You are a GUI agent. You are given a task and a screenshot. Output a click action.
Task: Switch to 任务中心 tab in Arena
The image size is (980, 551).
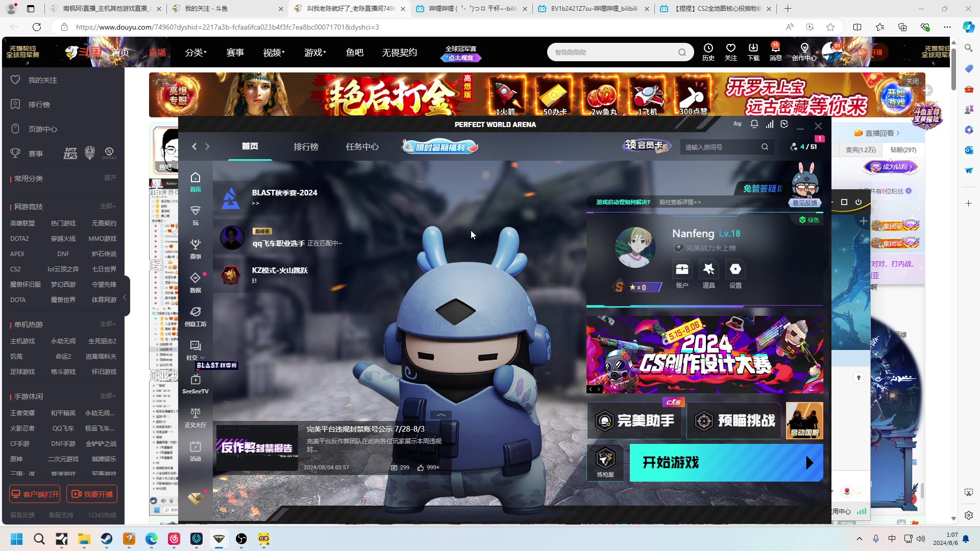click(x=362, y=147)
